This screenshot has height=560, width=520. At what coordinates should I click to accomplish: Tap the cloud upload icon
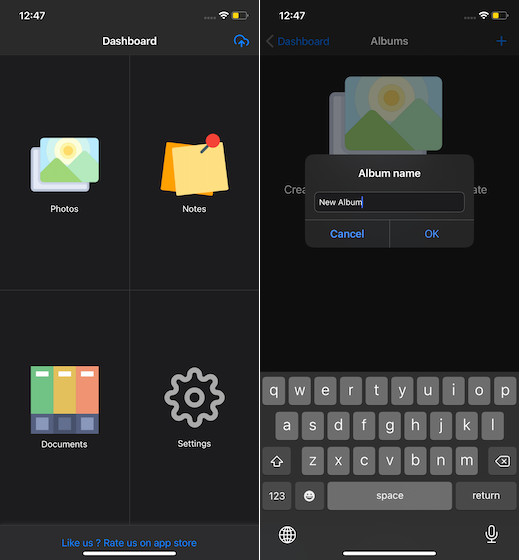241,41
